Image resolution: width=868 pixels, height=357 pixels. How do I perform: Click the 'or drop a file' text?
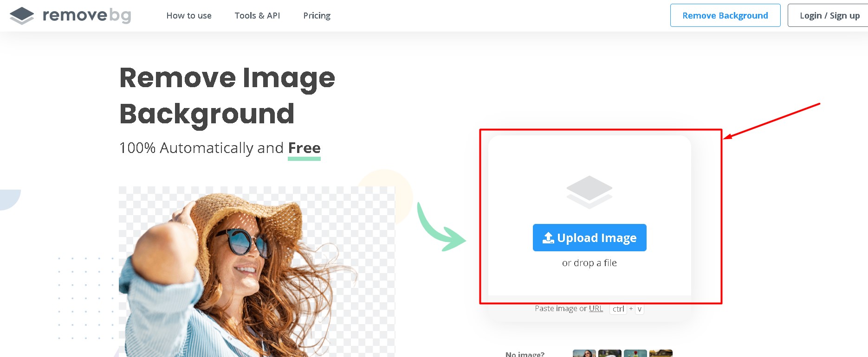[x=589, y=263]
